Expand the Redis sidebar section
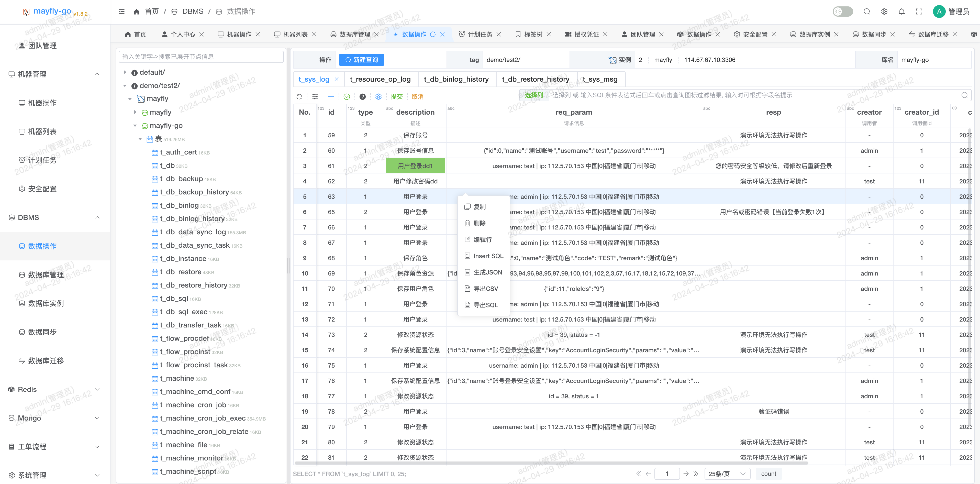The width and height of the screenshot is (980, 484). pos(55,389)
